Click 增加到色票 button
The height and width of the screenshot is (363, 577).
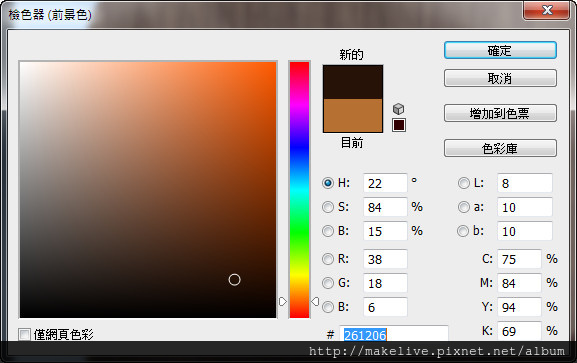click(500, 113)
